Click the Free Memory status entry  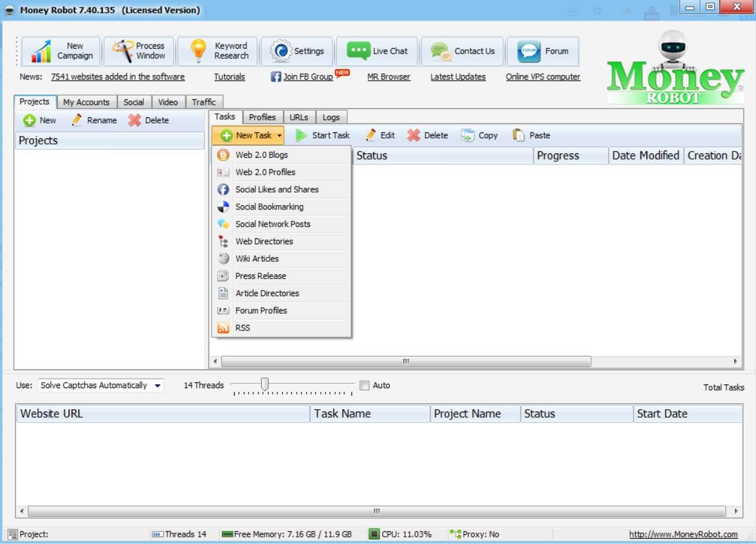287,534
